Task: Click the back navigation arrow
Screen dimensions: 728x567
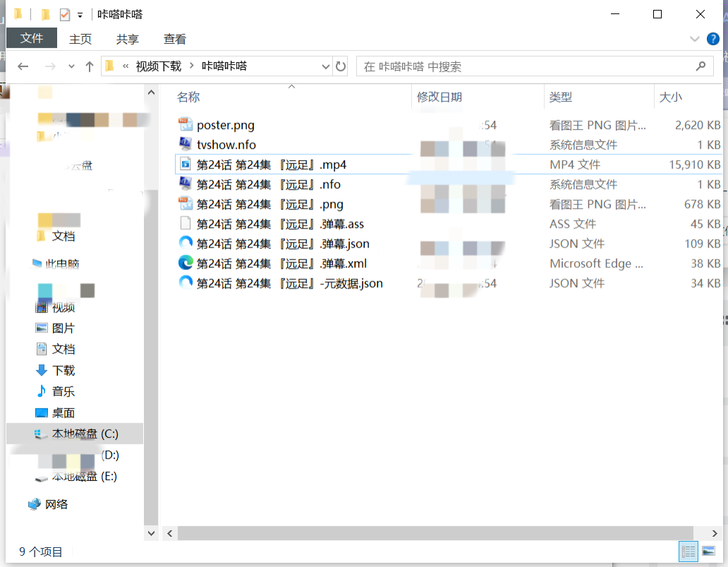Action: (x=23, y=66)
